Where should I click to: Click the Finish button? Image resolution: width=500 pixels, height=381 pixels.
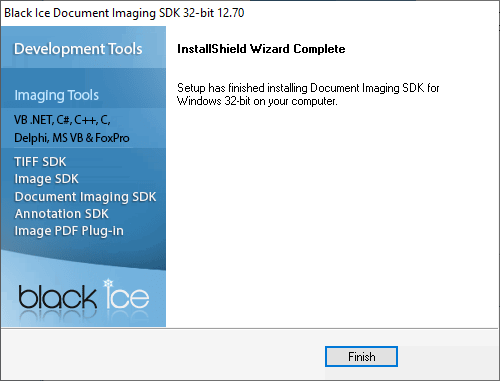click(361, 357)
